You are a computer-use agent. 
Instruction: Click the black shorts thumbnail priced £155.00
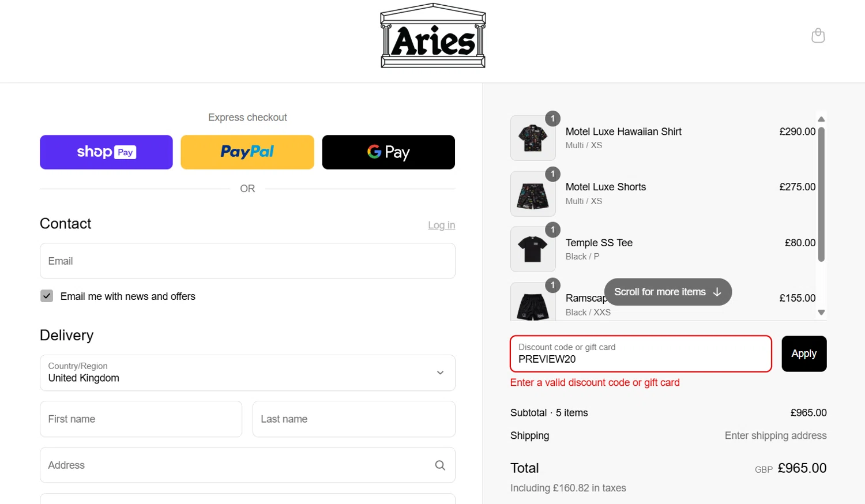(x=533, y=302)
